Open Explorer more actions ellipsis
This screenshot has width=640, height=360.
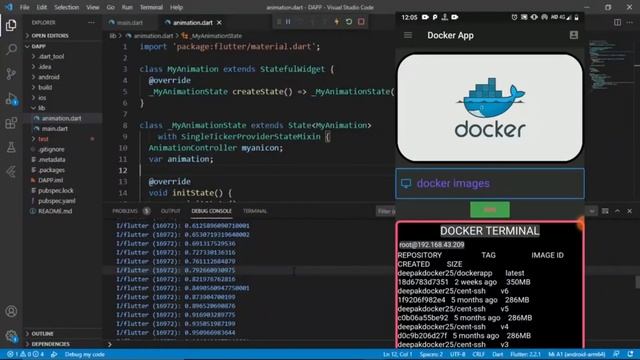pyautogui.click(x=91, y=22)
